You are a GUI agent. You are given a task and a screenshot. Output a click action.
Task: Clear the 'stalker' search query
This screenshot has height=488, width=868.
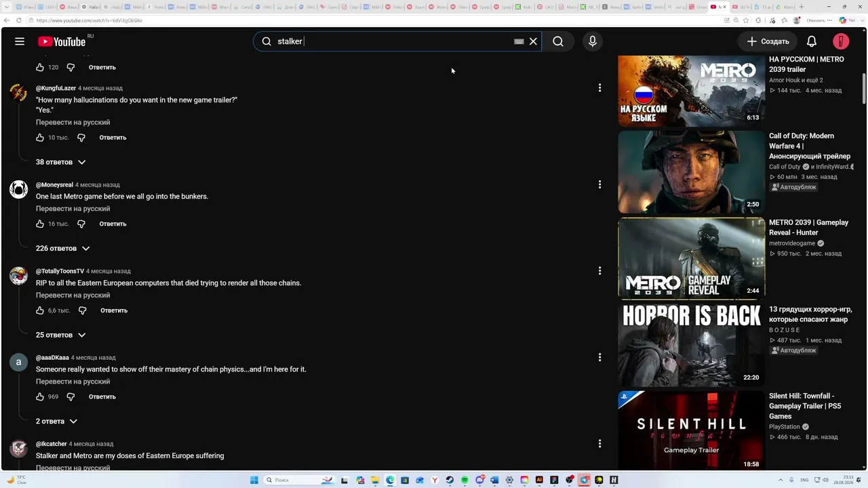pyautogui.click(x=533, y=41)
